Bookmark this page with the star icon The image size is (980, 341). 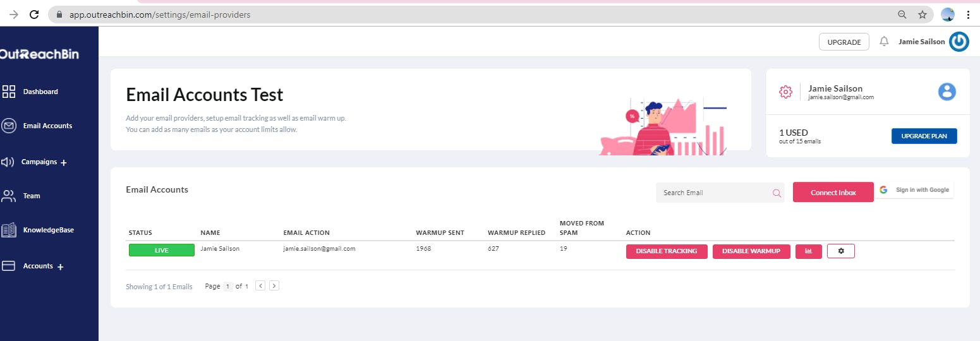click(x=922, y=15)
